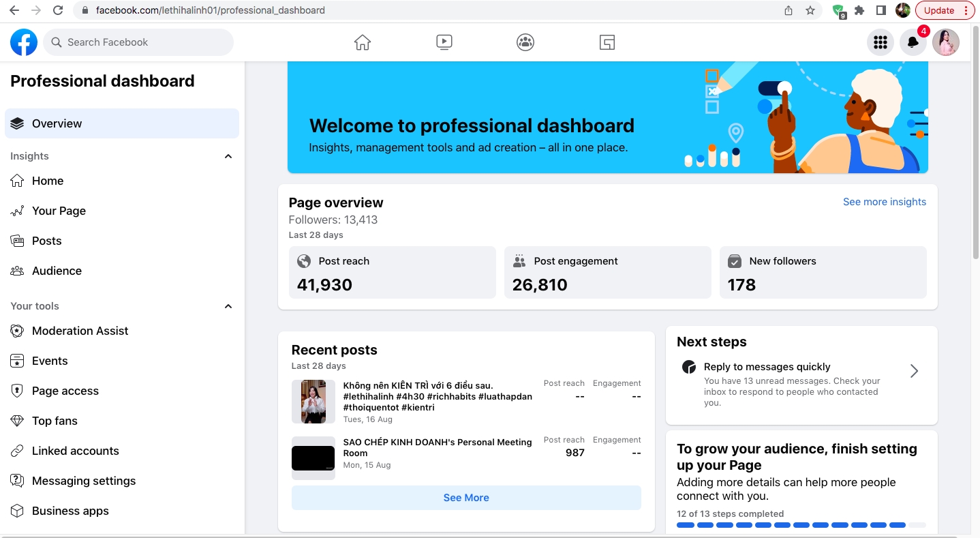Open Reply to messages quickly chevron
The width and height of the screenshot is (980, 538).
point(915,371)
